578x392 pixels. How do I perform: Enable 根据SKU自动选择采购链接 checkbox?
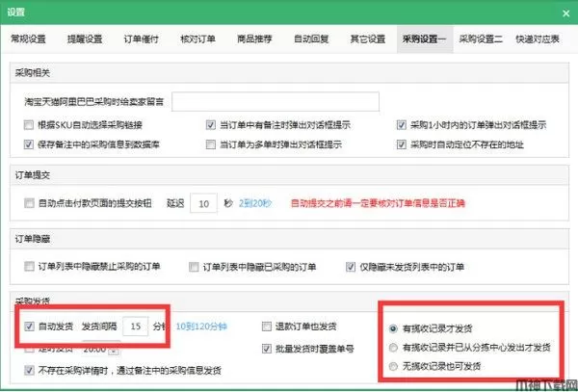[x=29, y=125]
